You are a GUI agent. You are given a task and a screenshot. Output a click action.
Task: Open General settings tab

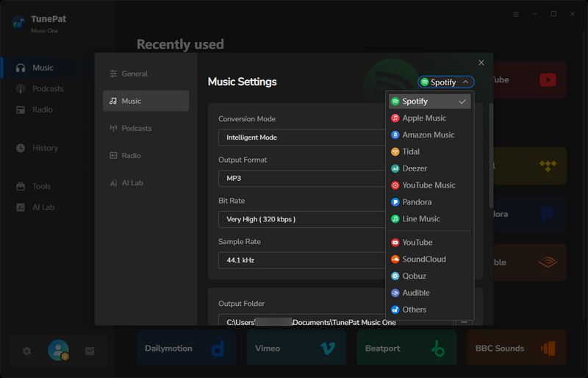146,74
